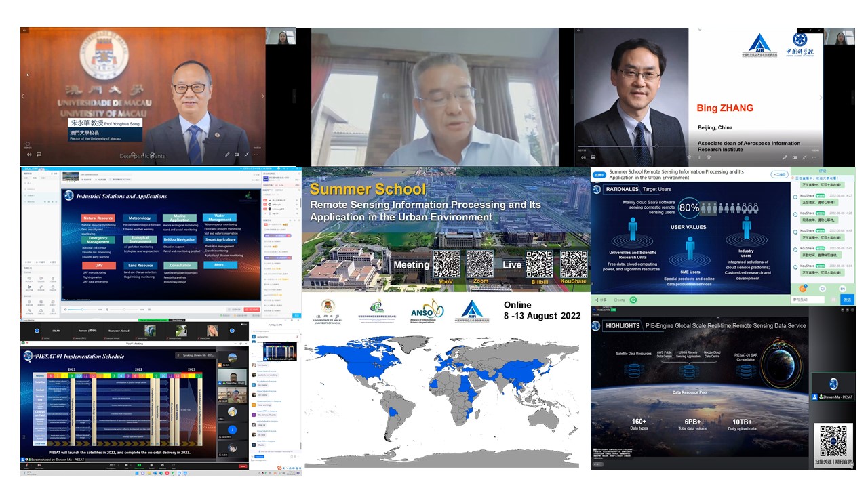Click the KouShare QR code on banner
The width and height of the screenshot is (868, 488).
pos(574,264)
